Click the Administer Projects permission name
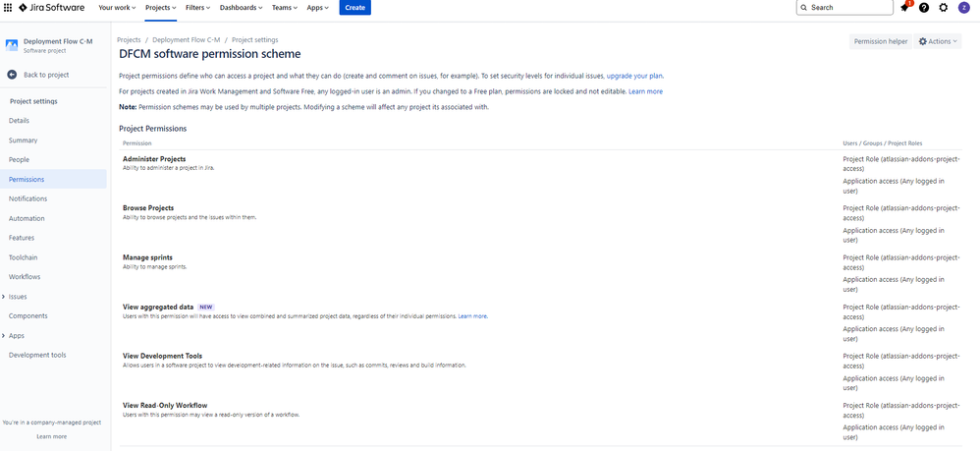Viewport: 980px width, 451px height. [x=154, y=159]
